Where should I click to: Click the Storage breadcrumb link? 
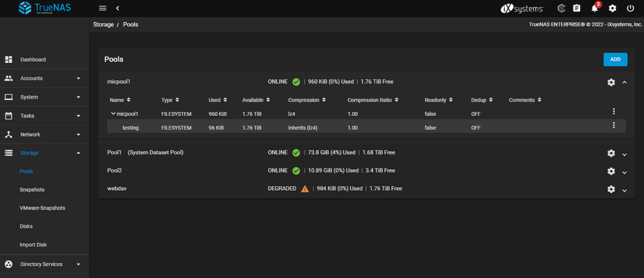(104, 25)
